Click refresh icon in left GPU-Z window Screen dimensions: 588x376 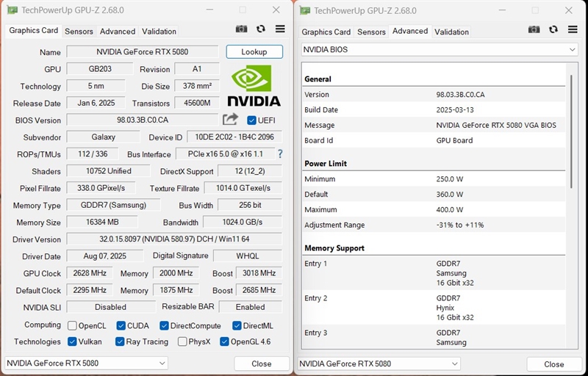click(x=261, y=29)
